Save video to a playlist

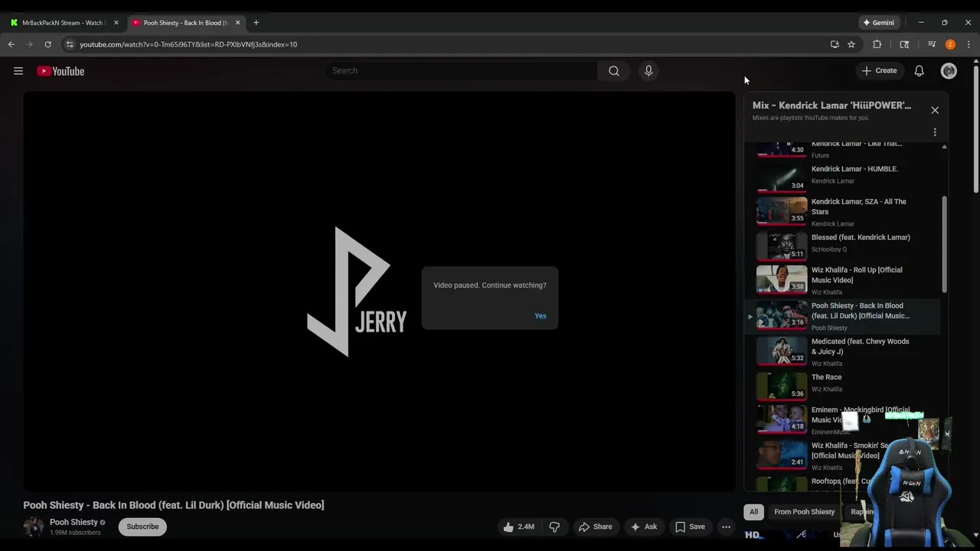[689, 527]
